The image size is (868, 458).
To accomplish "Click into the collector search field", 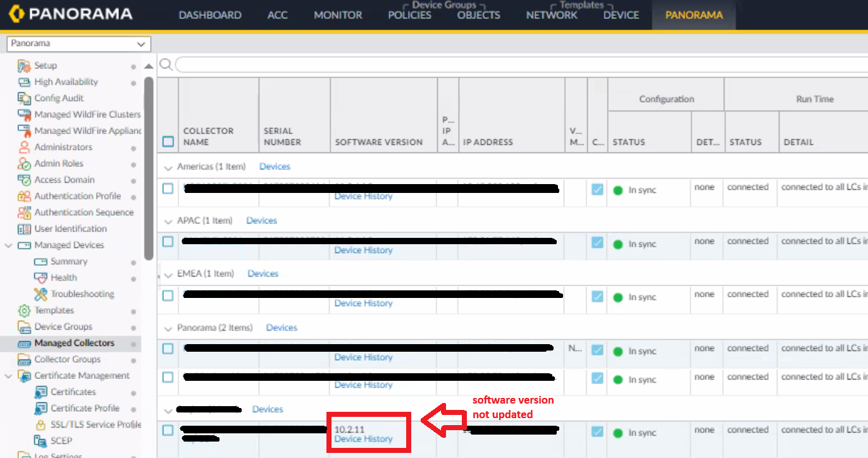I will pyautogui.click(x=521, y=65).
